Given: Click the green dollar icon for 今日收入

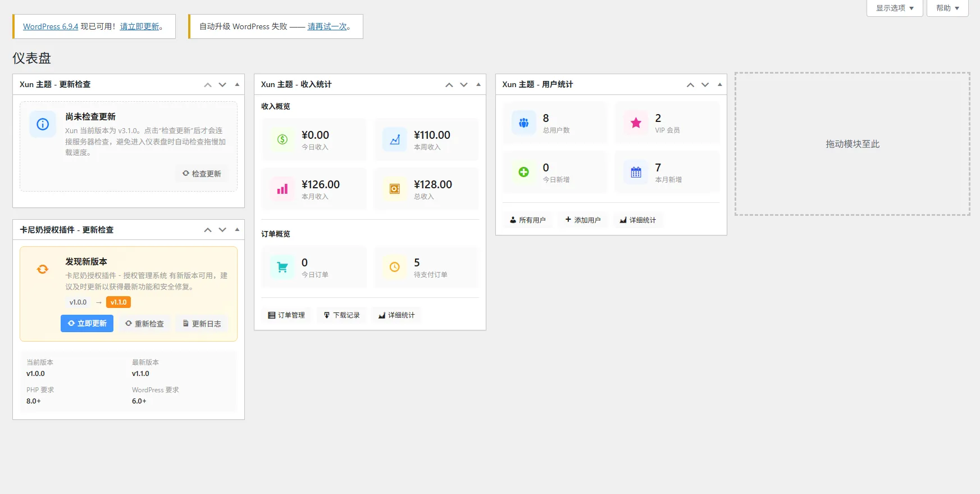Looking at the screenshot, I should 282,139.
